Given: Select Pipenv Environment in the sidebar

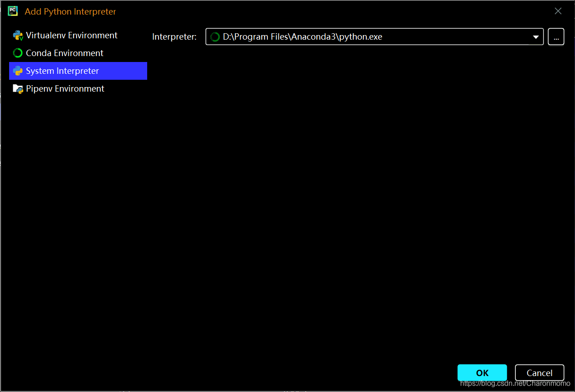Looking at the screenshot, I should (78, 89).
